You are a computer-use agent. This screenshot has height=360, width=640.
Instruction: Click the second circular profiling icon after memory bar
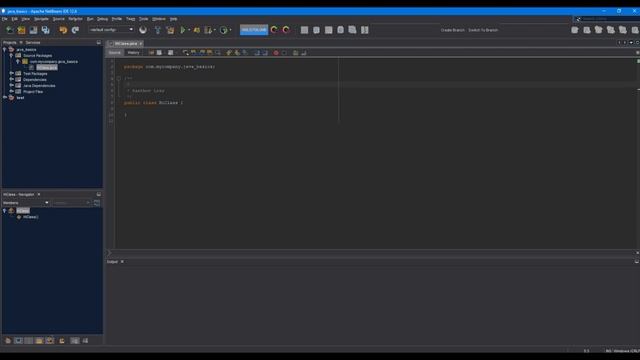[286, 30]
